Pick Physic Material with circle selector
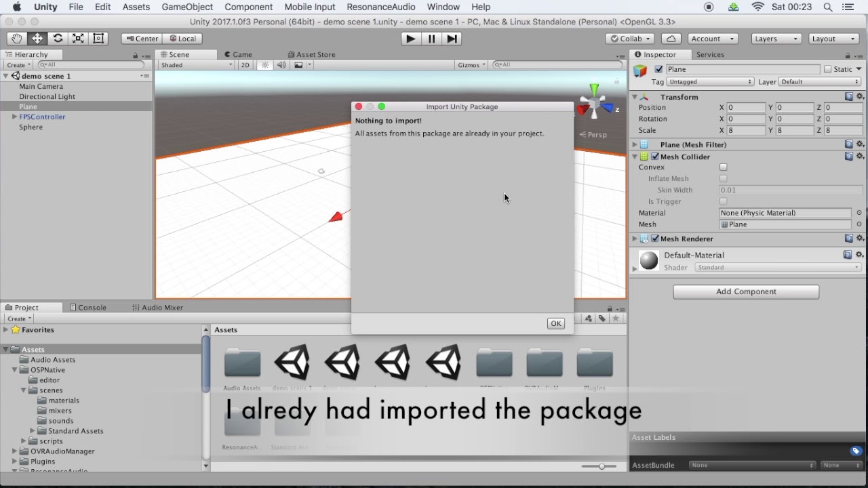Viewport: 868px width, 488px height. click(859, 213)
